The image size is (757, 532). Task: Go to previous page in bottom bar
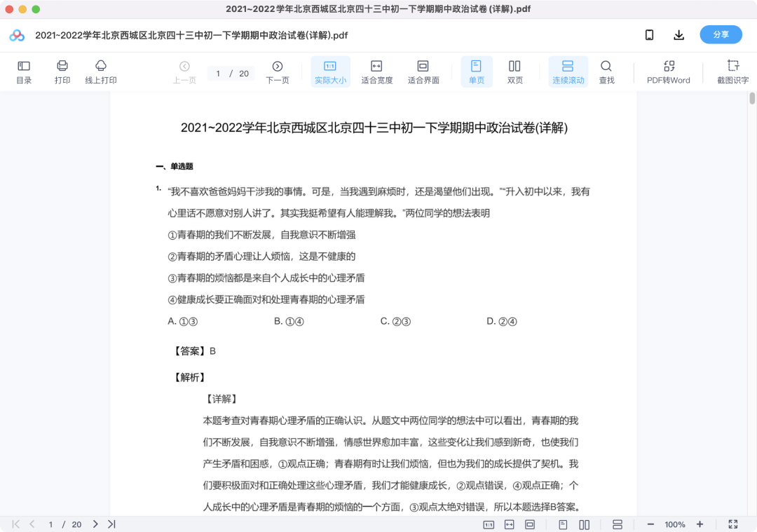click(x=32, y=524)
